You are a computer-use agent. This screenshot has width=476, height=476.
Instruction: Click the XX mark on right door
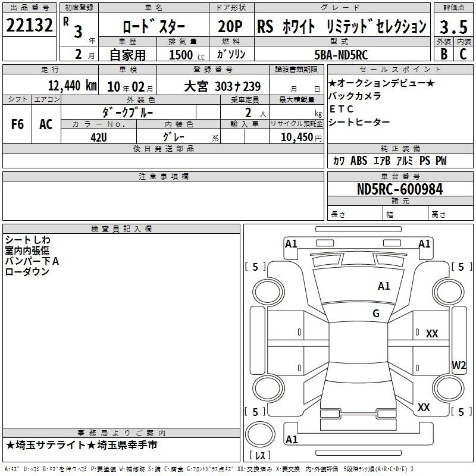(x=432, y=334)
